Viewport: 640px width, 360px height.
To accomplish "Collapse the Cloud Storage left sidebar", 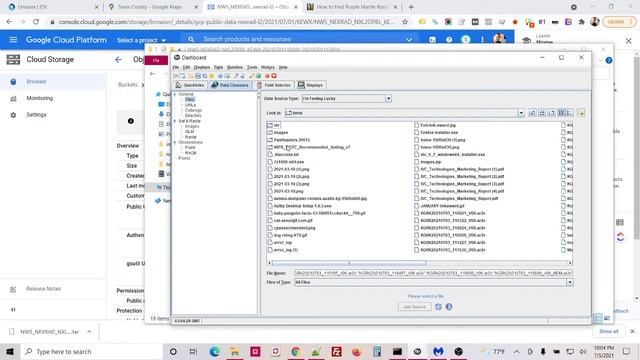I will click(13, 309).
